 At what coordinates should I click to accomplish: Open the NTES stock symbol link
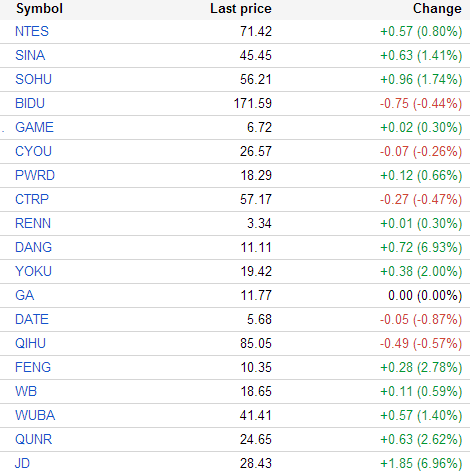click(32, 31)
